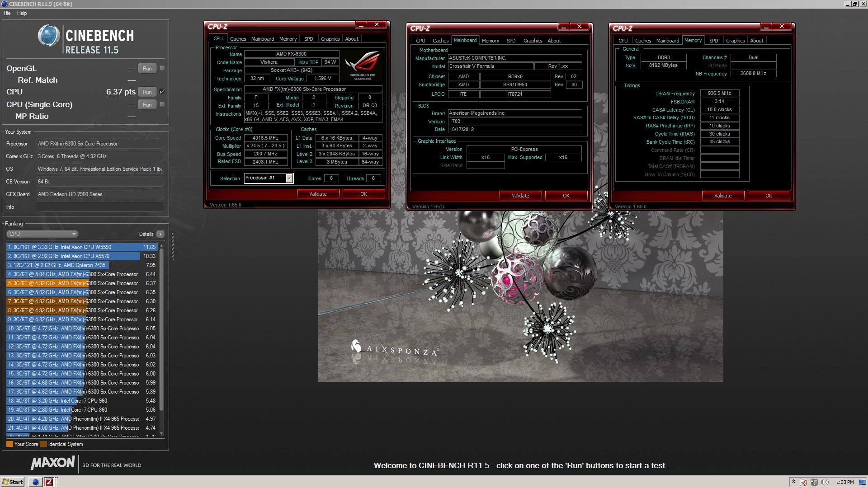The image size is (868, 488).
Task: Click OK in the CPU-Z Mainboard window
Action: pos(566,196)
